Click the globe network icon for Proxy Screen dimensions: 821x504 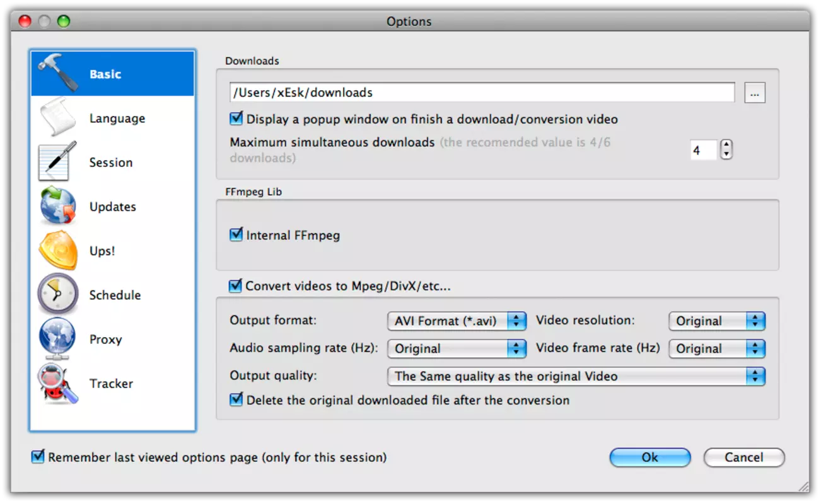(58, 338)
